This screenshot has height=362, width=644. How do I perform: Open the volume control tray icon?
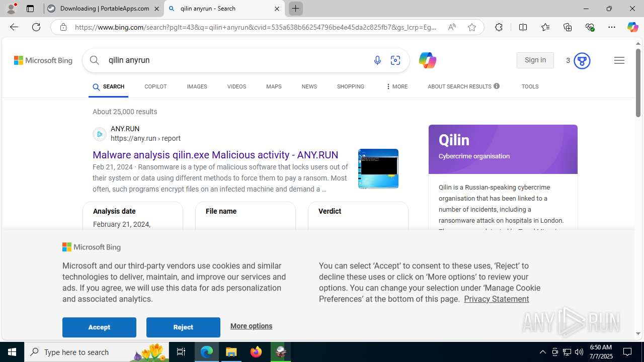coord(579,352)
